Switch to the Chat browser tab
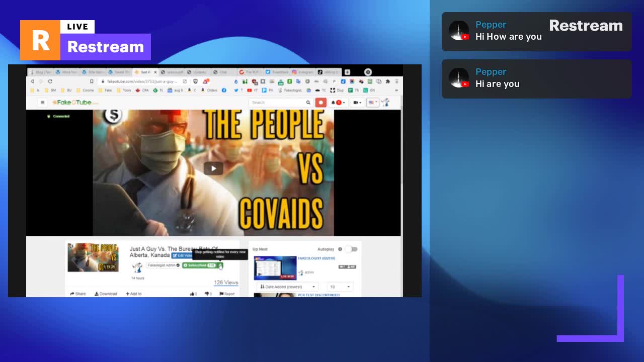 click(x=224, y=72)
